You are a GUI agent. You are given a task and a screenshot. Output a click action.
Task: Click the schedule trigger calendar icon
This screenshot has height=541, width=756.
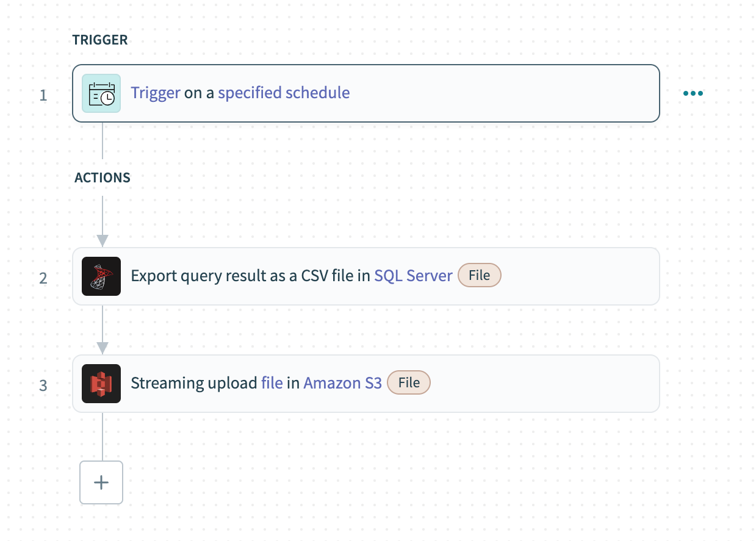click(x=101, y=93)
